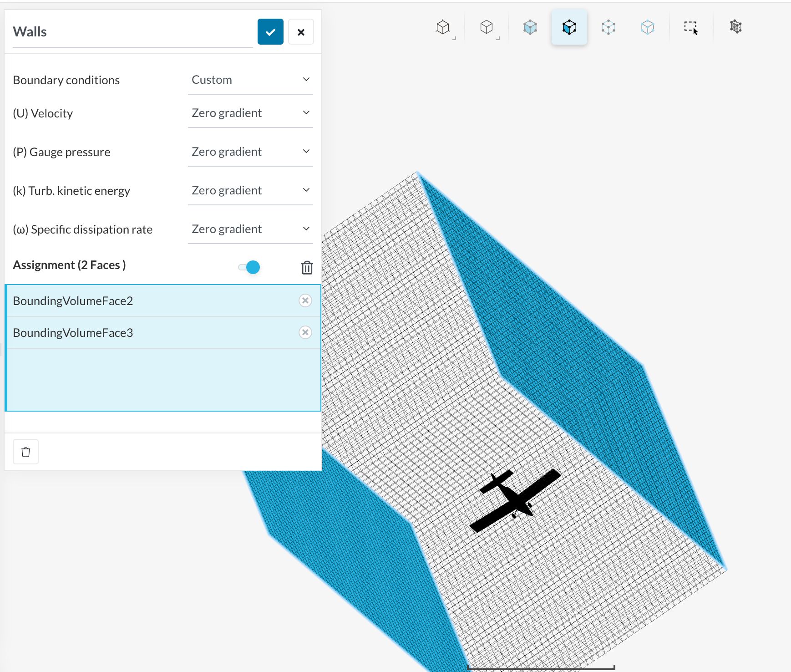Clear all assigned faces with the trash icon

[307, 267]
